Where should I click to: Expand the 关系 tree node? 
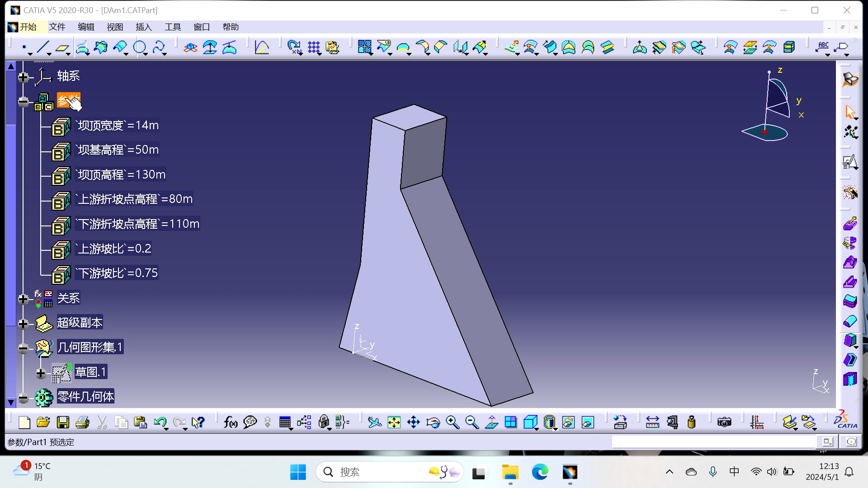tap(23, 299)
